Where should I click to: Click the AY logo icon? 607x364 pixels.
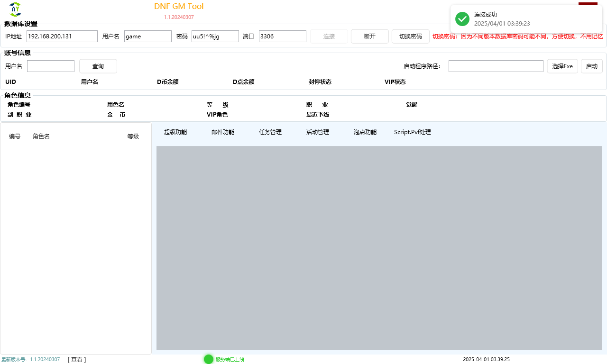point(16,9)
